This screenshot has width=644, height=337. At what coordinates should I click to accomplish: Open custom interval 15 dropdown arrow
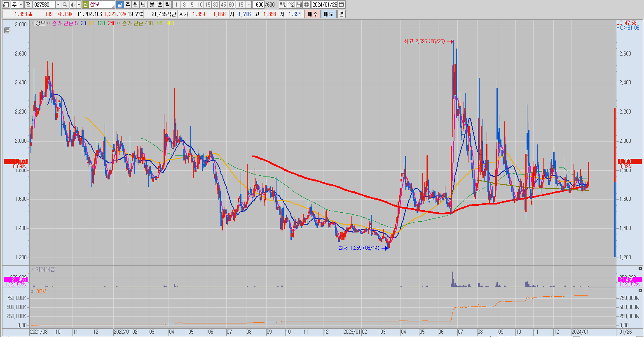tap(248, 5)
